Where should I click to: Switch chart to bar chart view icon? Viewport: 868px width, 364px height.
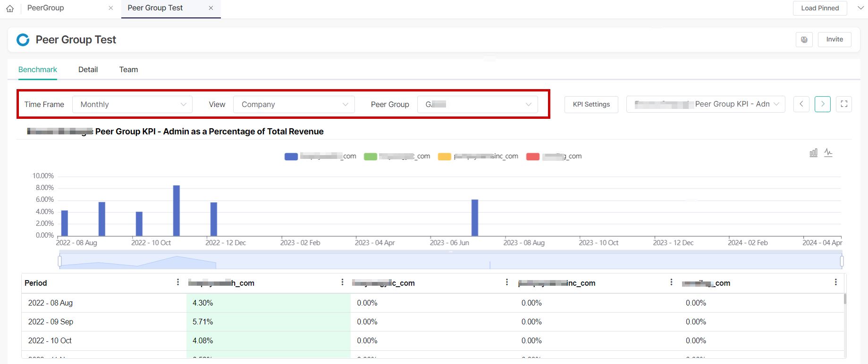(x=813, y=153)
